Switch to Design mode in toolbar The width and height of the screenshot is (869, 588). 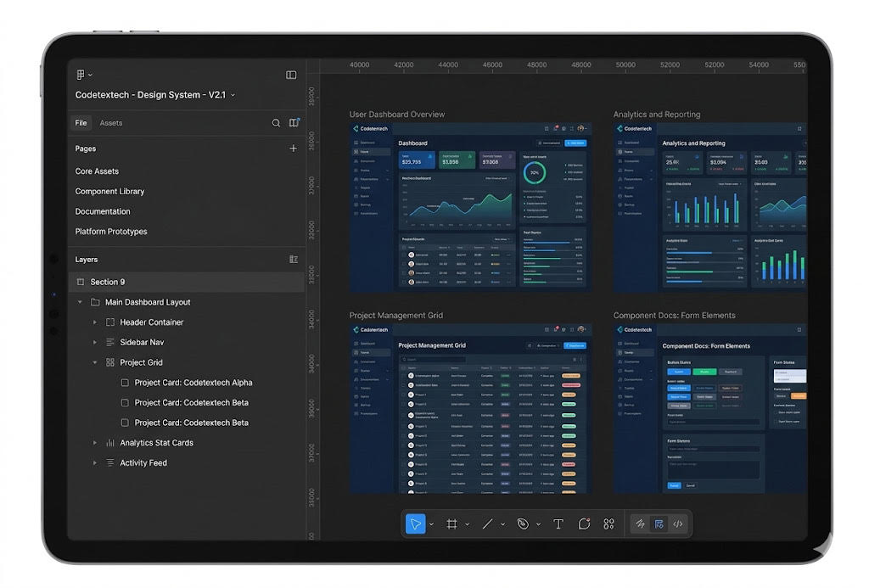(659, 524)
